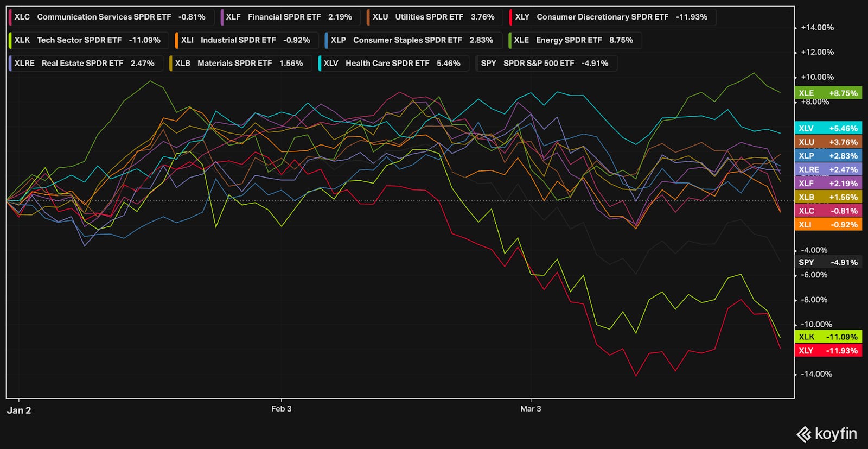Image resolution: width=868 pixels, height=449 pixels.
Task: Click the XLC -0.81% axis price tag
Action: click(x=828, y=211)
